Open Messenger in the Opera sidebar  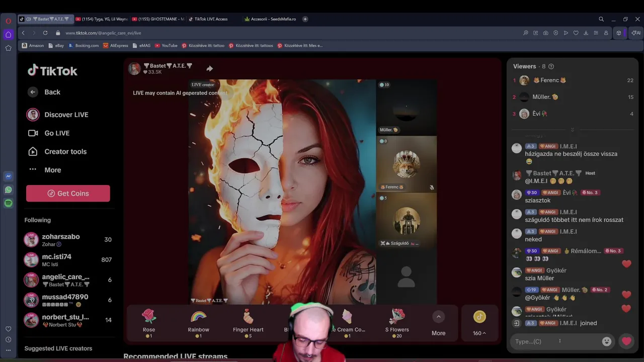[8, 176]
